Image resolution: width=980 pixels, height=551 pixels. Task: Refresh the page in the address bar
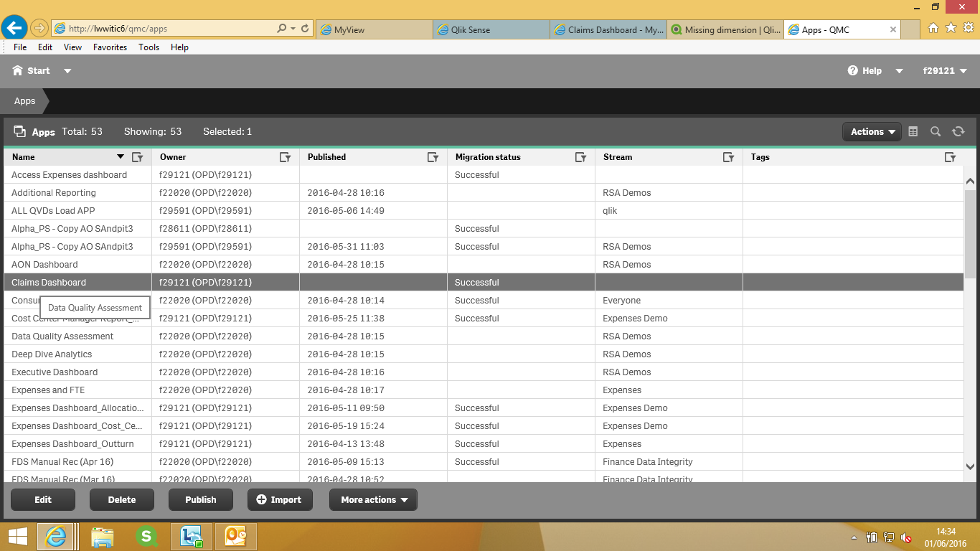pyautogui.click(x=305, y=29)
